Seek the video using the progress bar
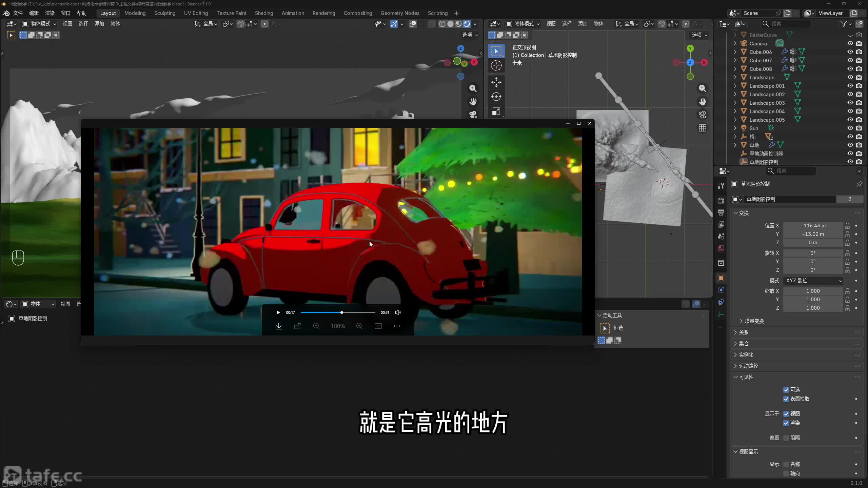868x488 pixels. [338, 312]
